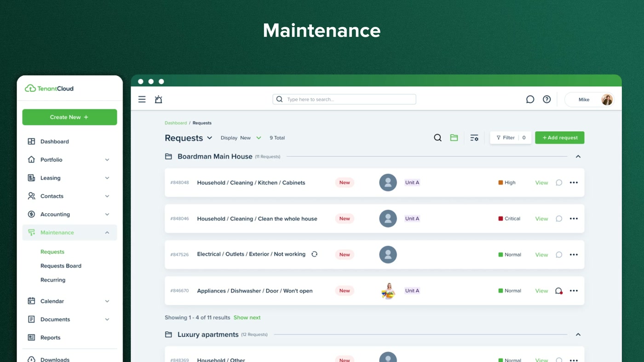Select Recurring submenu item

click(53, 280)
